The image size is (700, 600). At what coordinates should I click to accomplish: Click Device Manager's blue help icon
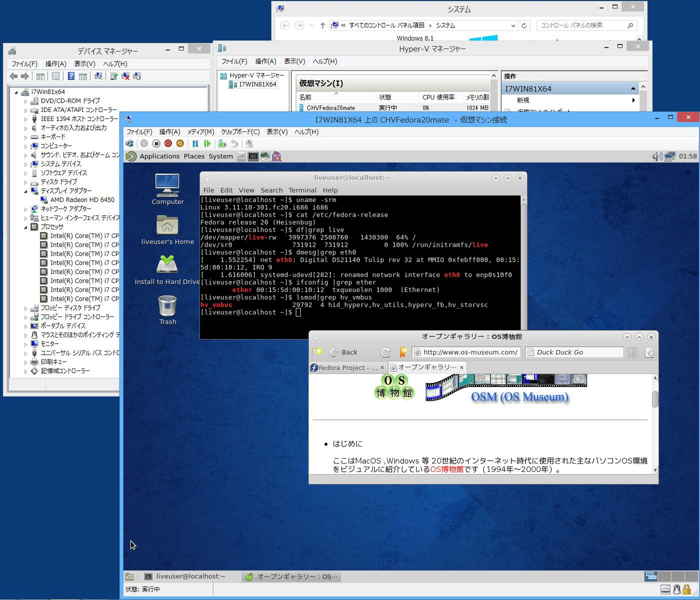pyautogui.click(x=71, y=76)
